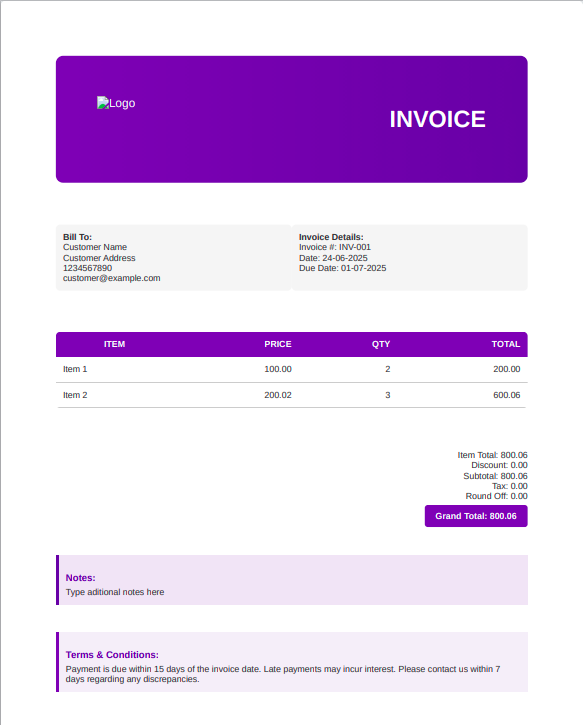Viewport: 583px width, 725px height.
Task: Click the Notes heading
Action: tap(80, 578)
